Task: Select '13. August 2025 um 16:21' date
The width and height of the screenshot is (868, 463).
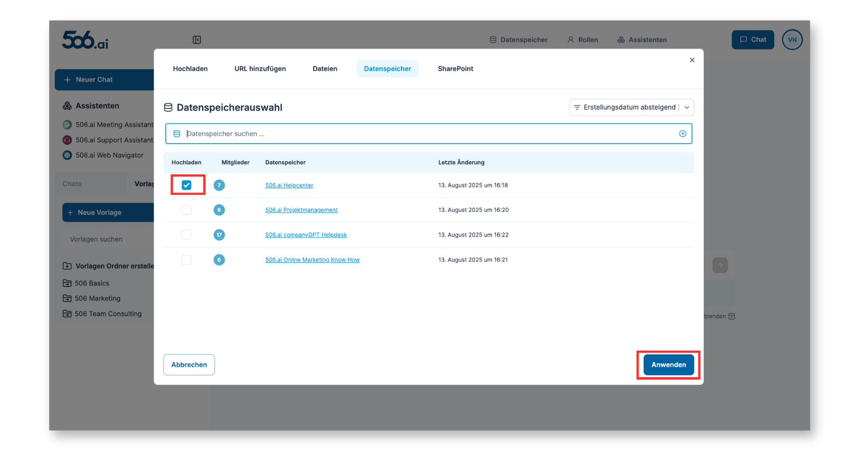Action: (x=473, y=260)
